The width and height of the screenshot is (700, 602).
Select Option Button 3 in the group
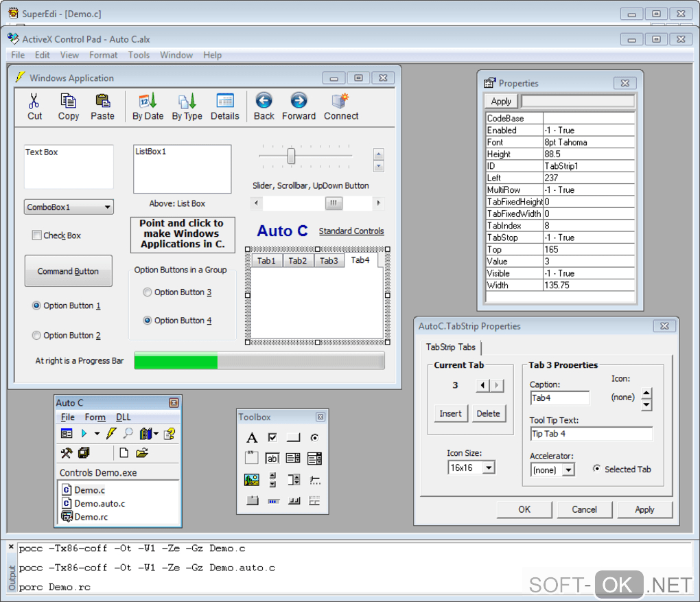[x=147, y=292]
